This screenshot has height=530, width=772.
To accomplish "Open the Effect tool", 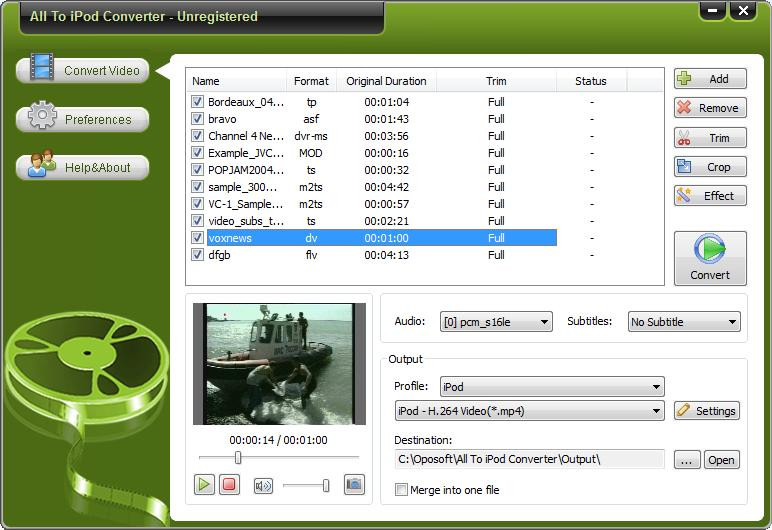I will 710,196.
